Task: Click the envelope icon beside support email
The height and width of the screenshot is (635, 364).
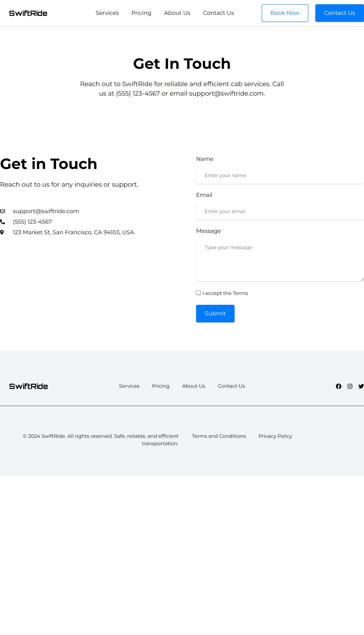Action: (x=2, y=211)
